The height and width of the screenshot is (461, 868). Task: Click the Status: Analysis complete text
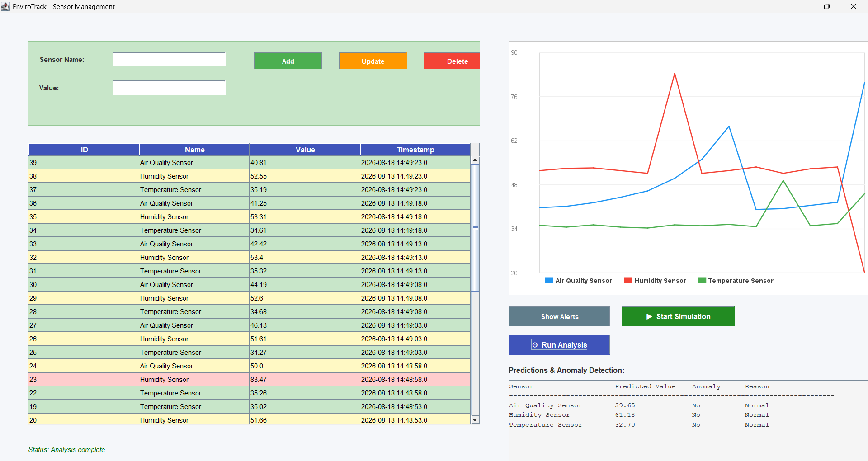[67, 450]
